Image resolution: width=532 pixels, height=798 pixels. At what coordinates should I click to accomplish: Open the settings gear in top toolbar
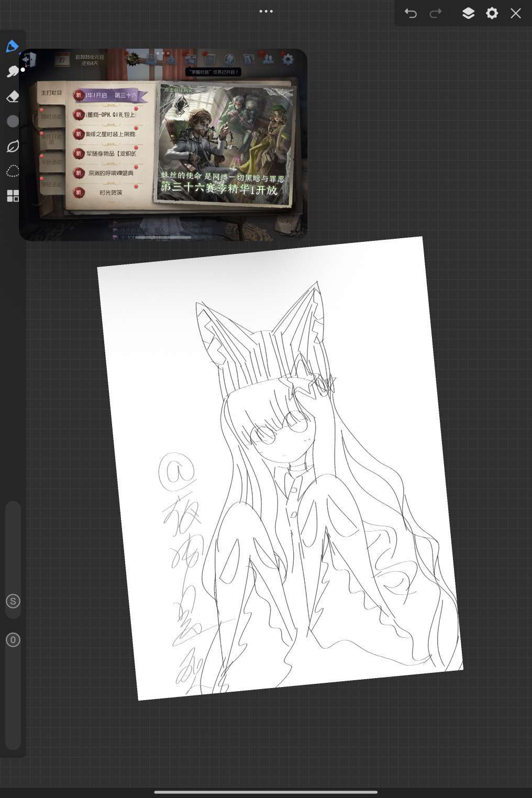(x=492, y=13)
